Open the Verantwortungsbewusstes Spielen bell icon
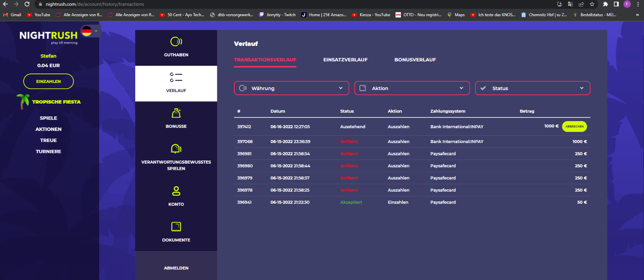Viewport: 644px width, 280px height. 176,149
